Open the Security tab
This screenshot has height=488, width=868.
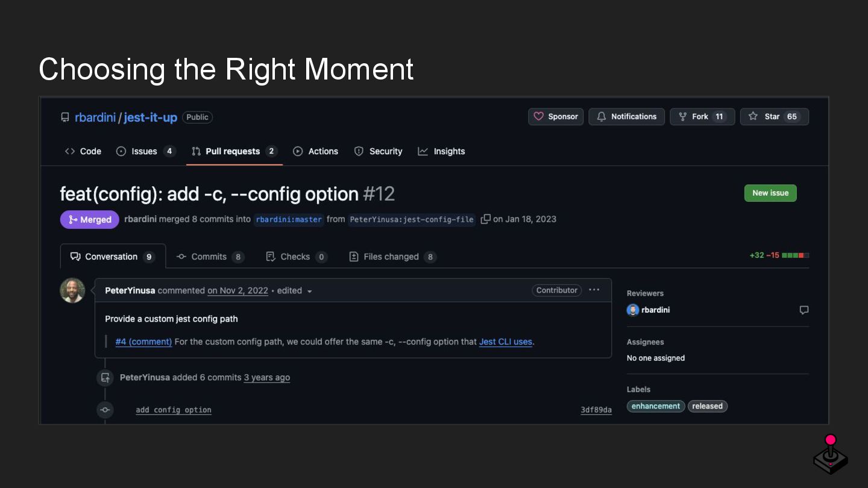coord(379,151)
